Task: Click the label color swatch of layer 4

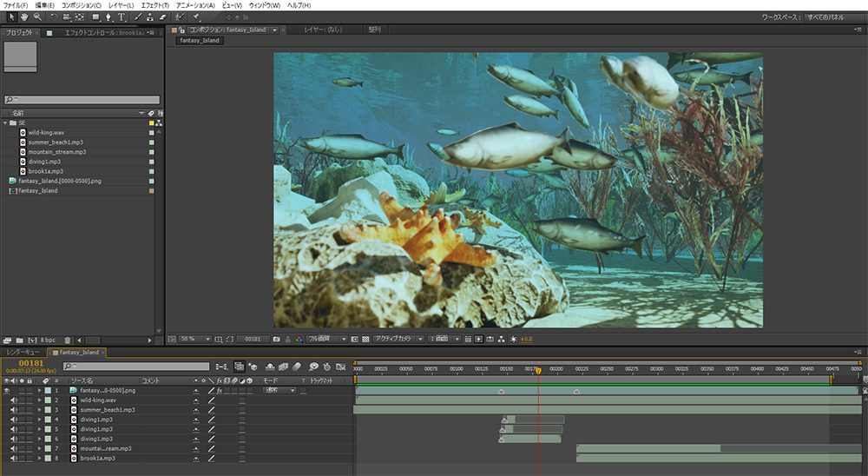Action: (49, 420)
